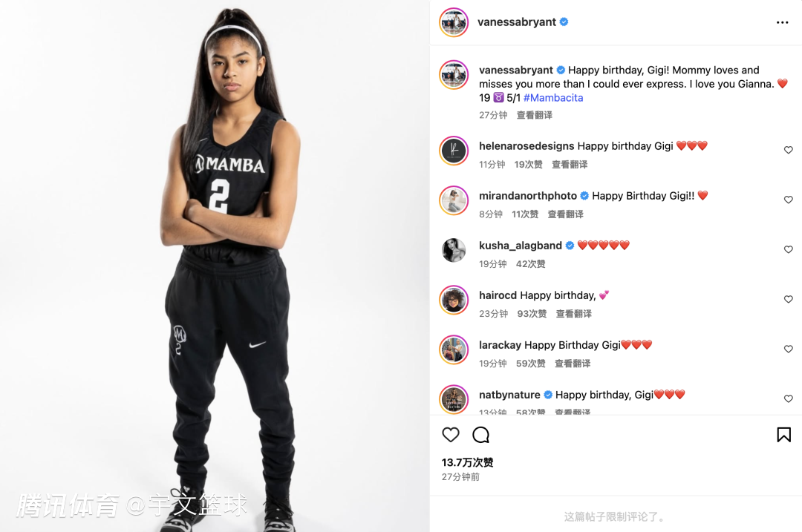The image size is (802, 532).
Task: Show the 93 likes on hairocd's comment
Action: (532, 314)
